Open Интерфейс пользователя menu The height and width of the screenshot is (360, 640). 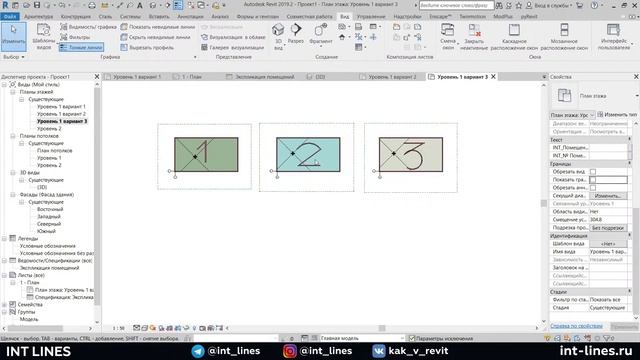614,37
